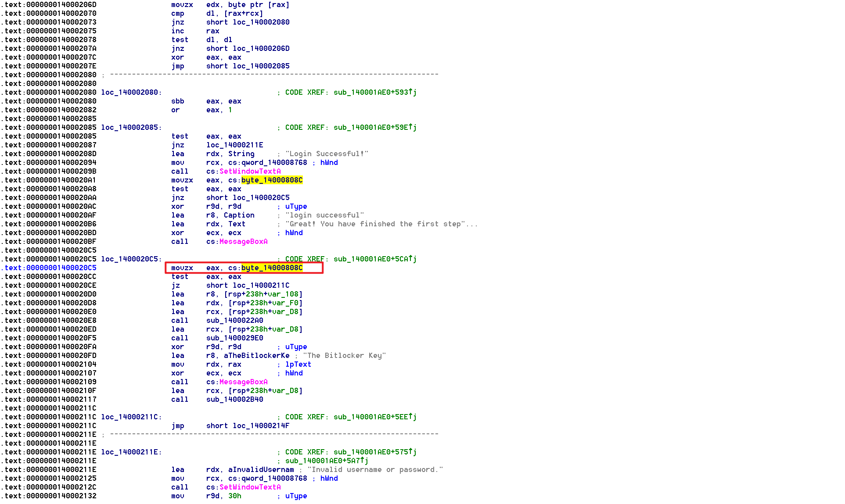Click SetWindowTextA call after Login Successful string

[250, 171]
